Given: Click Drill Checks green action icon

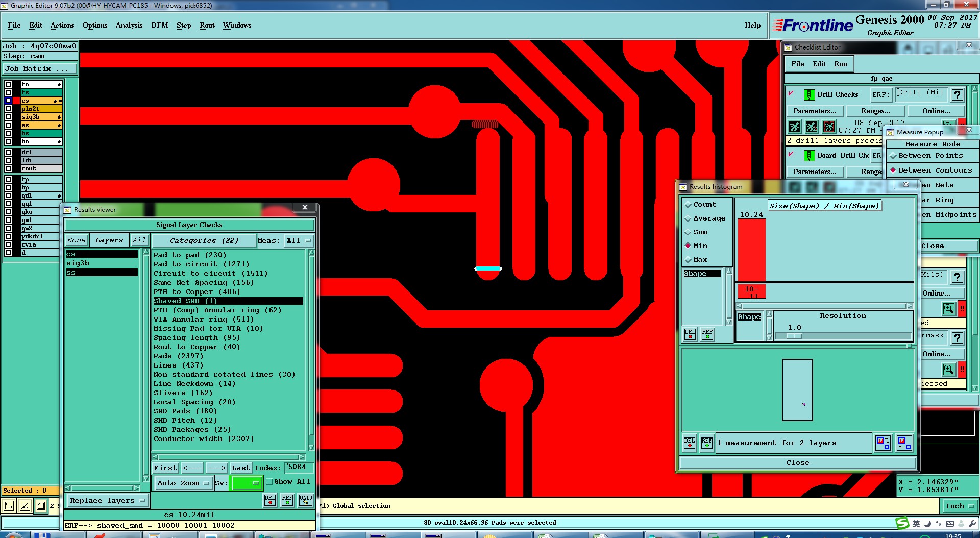Looking at the screenshot, I should [810, 94].
